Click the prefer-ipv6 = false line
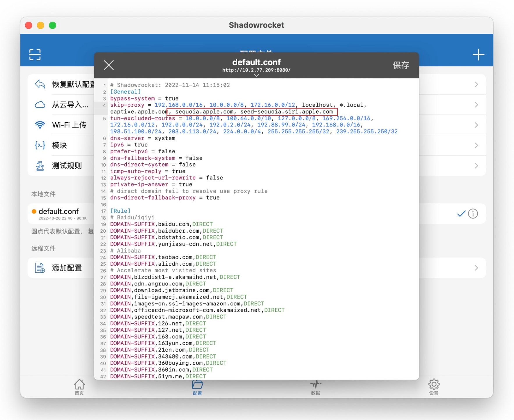514x420 pixels. (143, 151)
